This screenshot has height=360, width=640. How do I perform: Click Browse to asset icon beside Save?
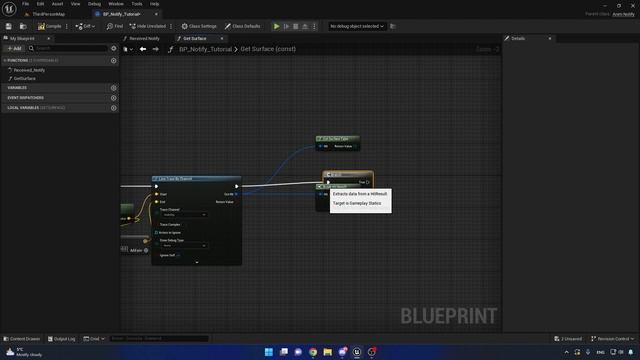point(23,26)
